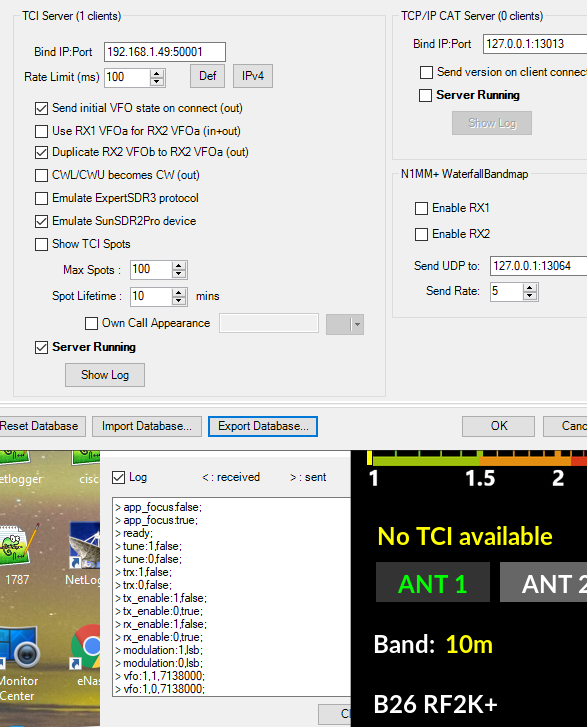The width and height of the screenshot is (587, 727).
Task: Toggle Emulate ExpertSDR3 protocol checkbox
Action: pos(41,198)
